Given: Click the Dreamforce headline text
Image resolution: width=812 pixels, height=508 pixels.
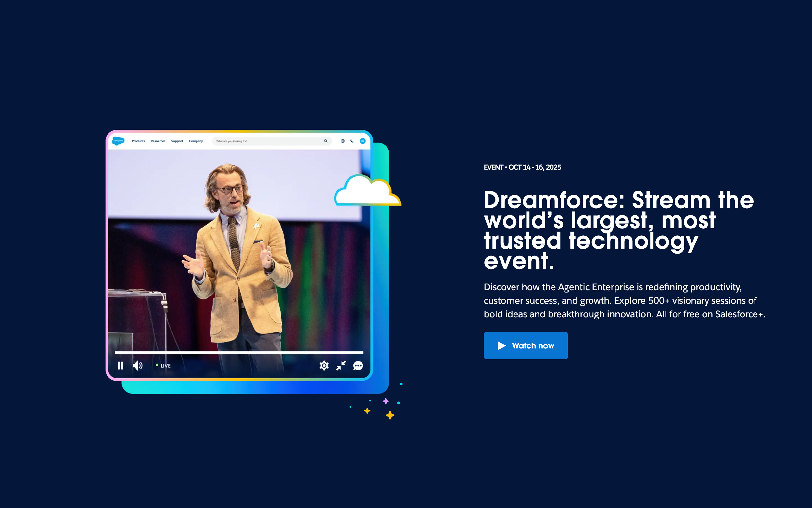Looking at the screenshot, I should (x=619, y=230).
